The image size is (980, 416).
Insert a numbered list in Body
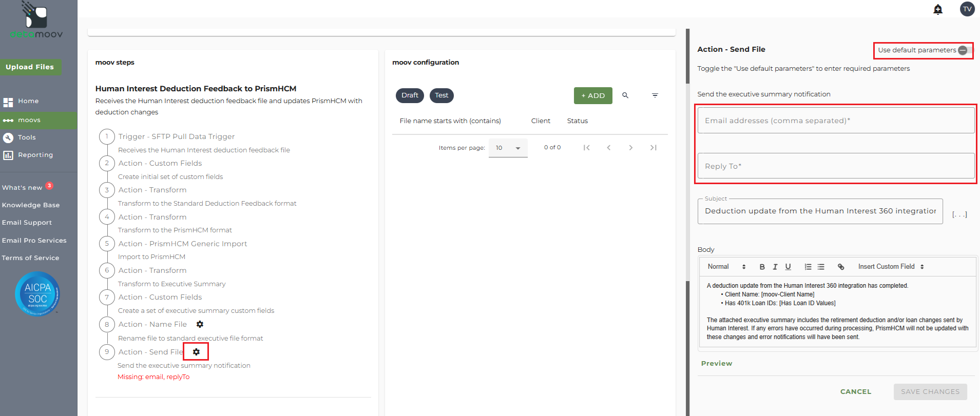tap(808, 267)
